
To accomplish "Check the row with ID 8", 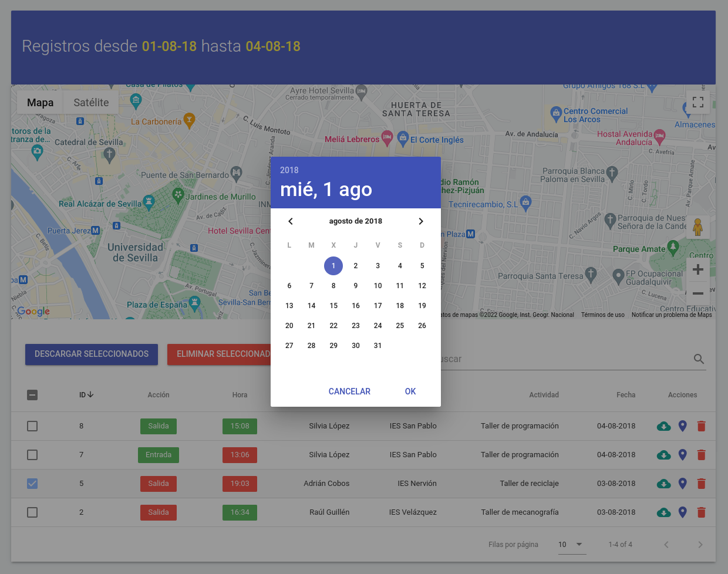I will tap(32, 426).
